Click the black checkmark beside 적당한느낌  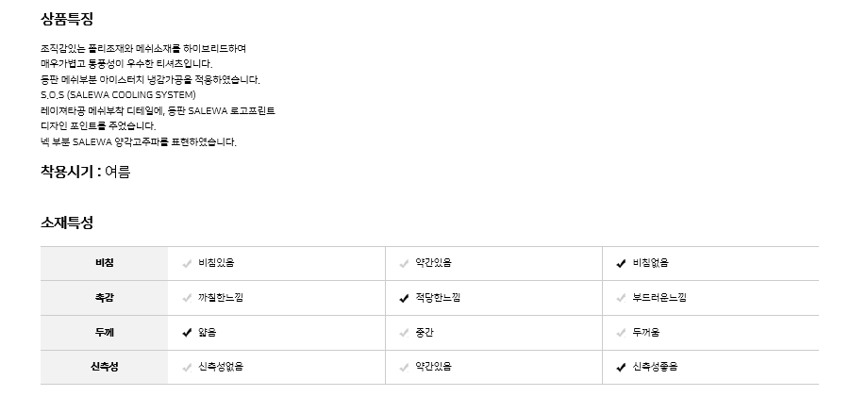point(404,298)
